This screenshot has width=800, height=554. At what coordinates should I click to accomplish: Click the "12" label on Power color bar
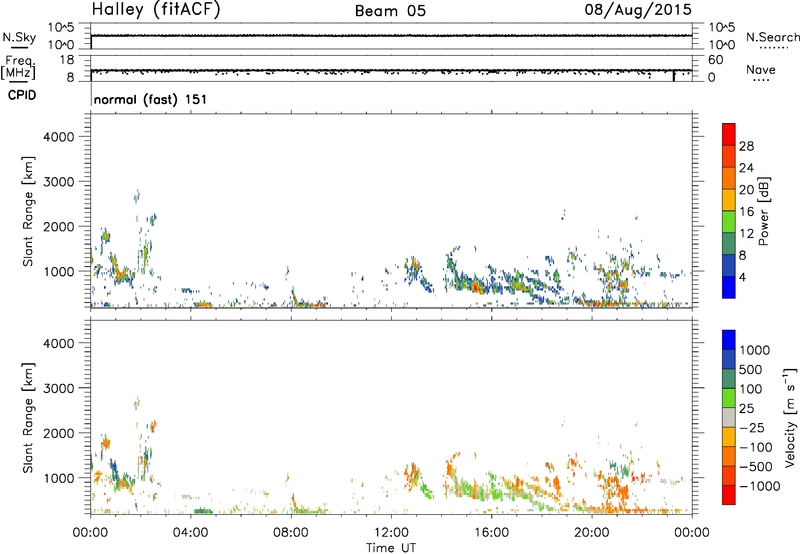click(746, 234)
